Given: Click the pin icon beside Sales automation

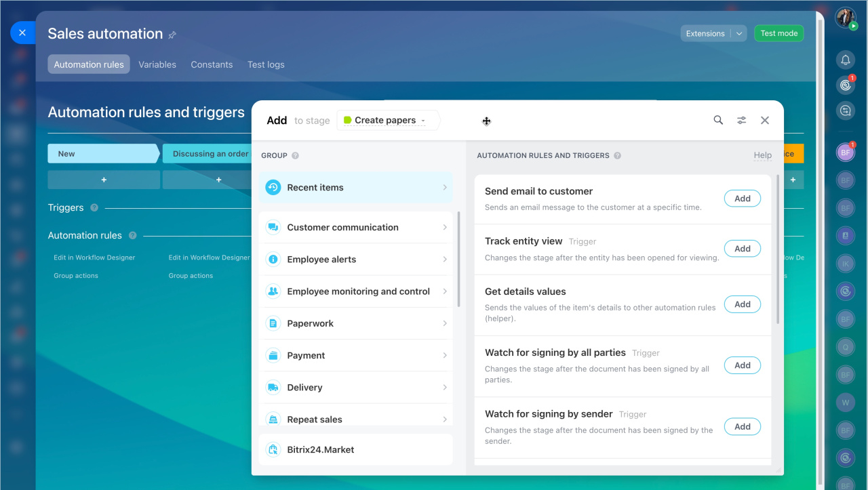Looking at the screenshot, I should (x=172, y=35).
